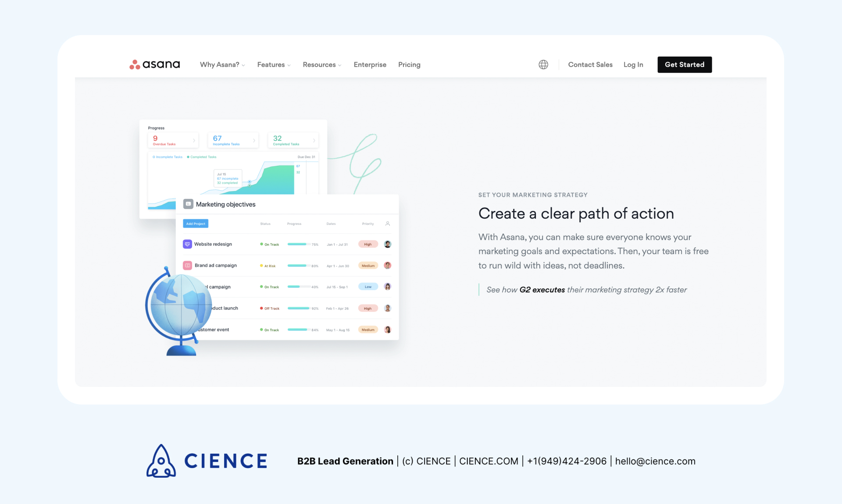Screen dimensions: 842x504
Task: Click the G2 executes link
Action: tap(542, 290)
